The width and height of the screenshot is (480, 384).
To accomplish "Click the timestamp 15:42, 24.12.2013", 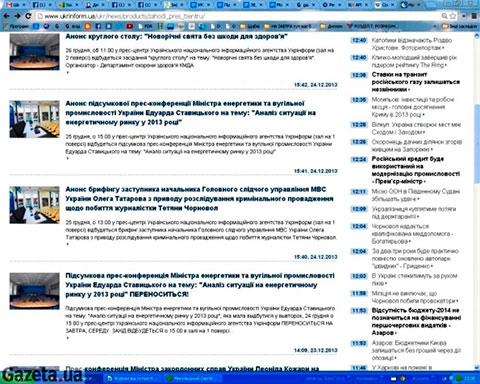I will click(x=315, y=85).
